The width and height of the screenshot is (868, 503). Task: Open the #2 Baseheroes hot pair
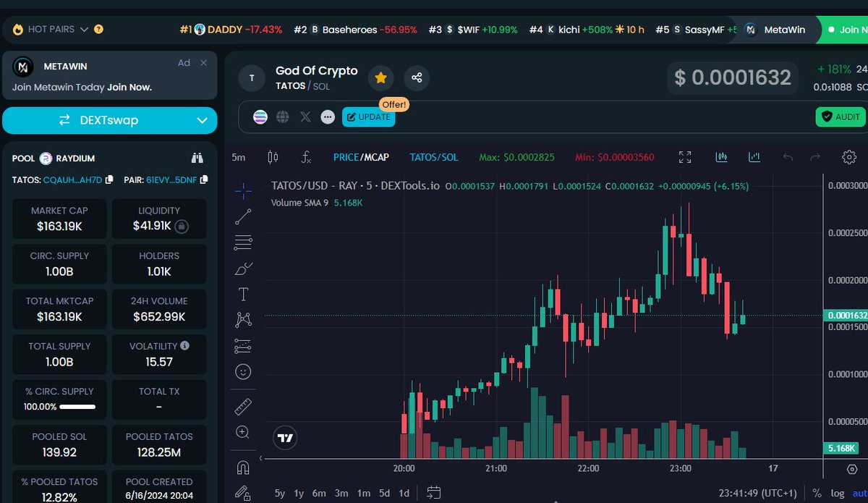[355, 30]
